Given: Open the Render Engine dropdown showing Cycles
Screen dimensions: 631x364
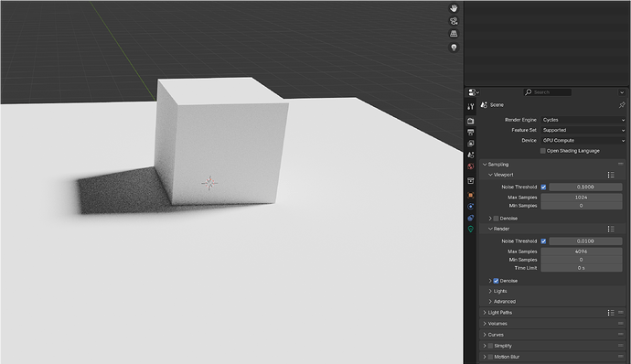Looking at the screenshot, I should (x=583, y=120).
